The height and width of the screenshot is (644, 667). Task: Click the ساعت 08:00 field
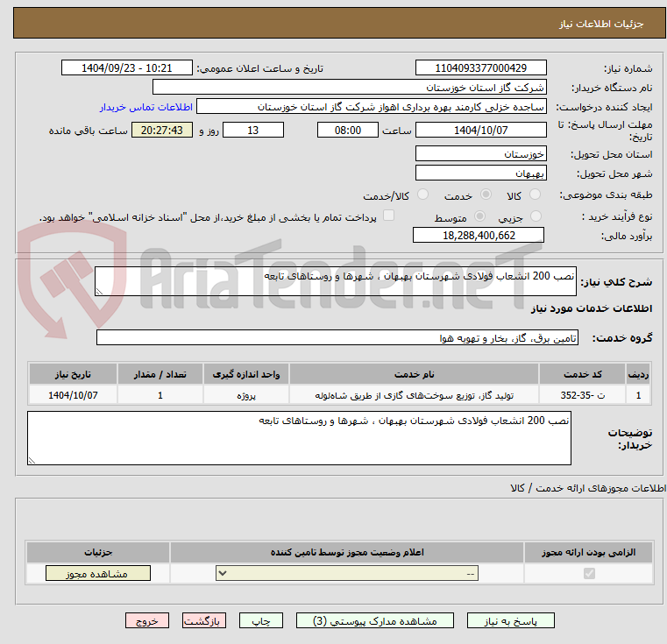coord(348,130)
